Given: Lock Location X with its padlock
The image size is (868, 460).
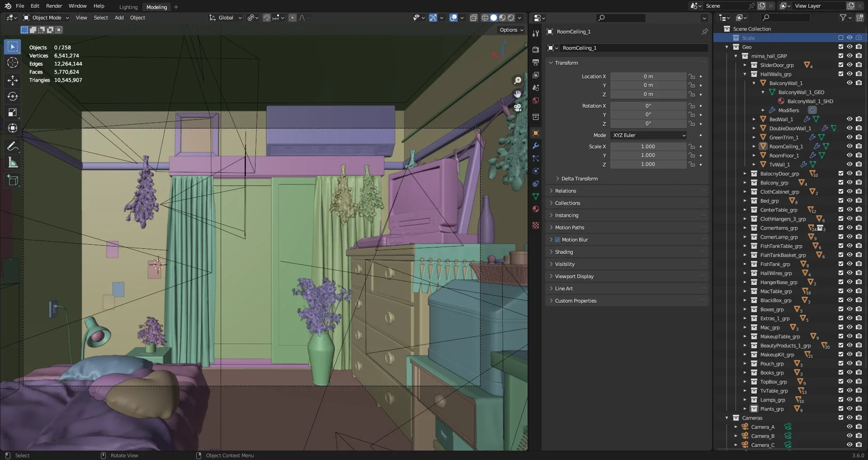Looking at the screenshot, I should 691,76.
